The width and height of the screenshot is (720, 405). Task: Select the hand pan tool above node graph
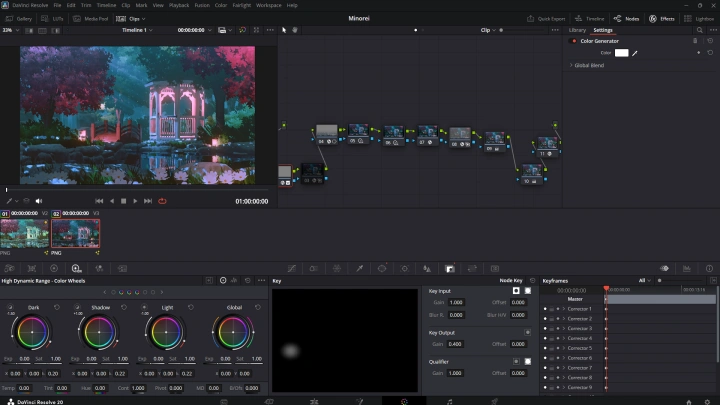pos(295,30)
